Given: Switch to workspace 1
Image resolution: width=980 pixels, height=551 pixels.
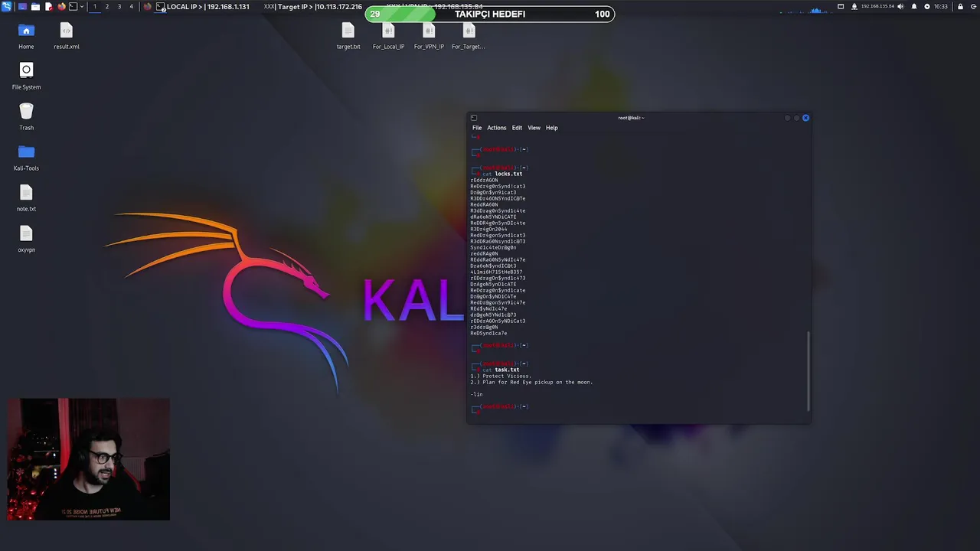Looking at the screenshot, I should pyautogui.click(x=95, y=6).
